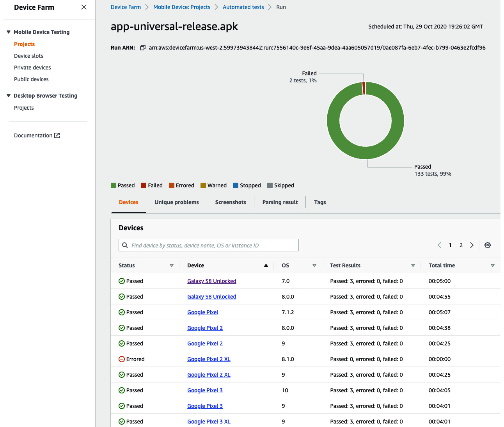Click the previous page chevron
Viewport: 504px width, 427px height.
pyautogui.click(x=439, y=245)
